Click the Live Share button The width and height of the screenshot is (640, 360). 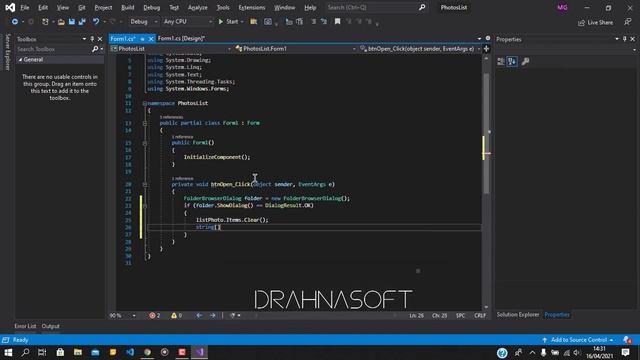(596, 22)
